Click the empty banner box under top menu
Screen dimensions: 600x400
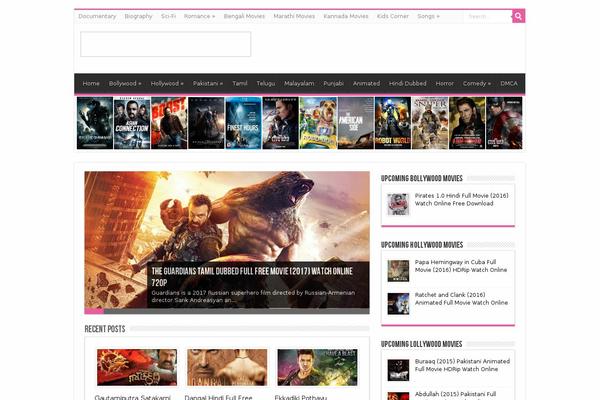(166, 44)
